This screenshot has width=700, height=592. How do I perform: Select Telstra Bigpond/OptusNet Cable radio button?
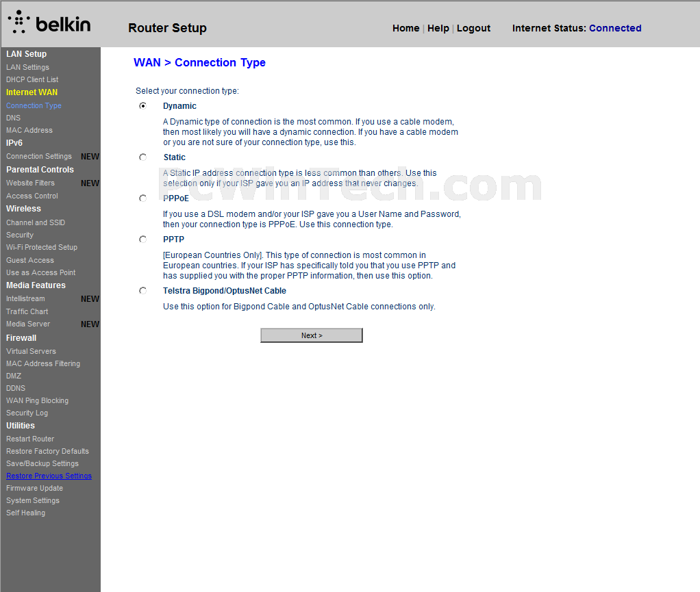pos(143,290)
